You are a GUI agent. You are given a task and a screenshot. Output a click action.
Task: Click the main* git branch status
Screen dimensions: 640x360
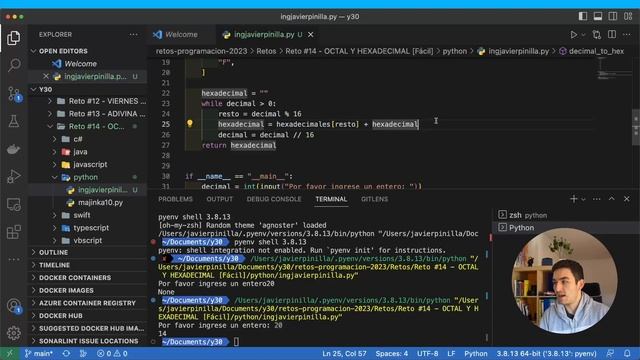39,354
